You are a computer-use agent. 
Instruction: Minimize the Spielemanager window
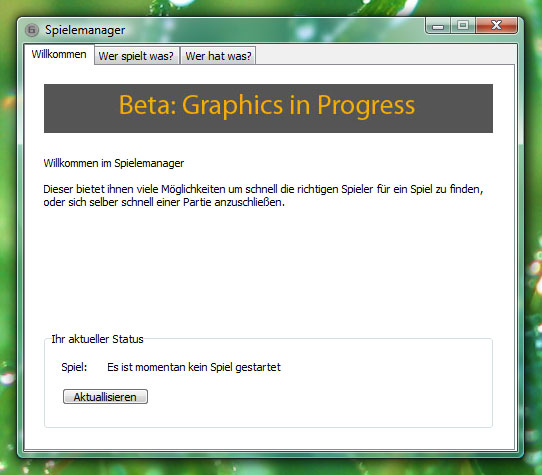[438, 26]
